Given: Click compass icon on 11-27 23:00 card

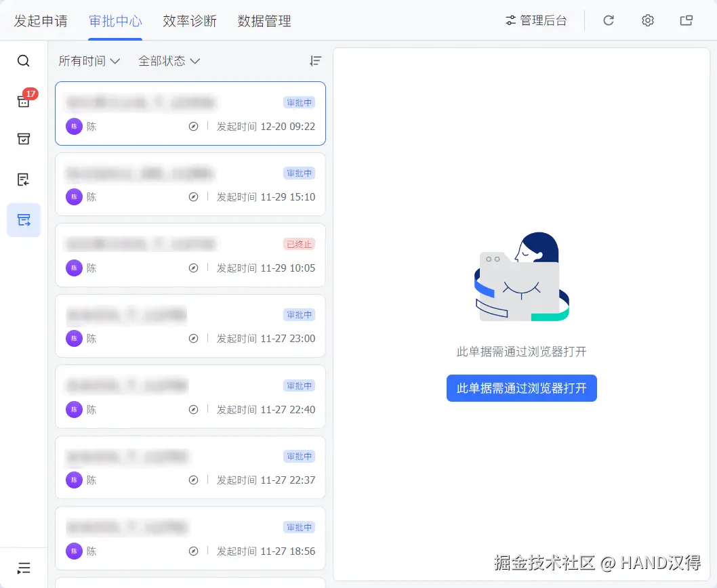Looking at the screenshot, I should point(193,338).
